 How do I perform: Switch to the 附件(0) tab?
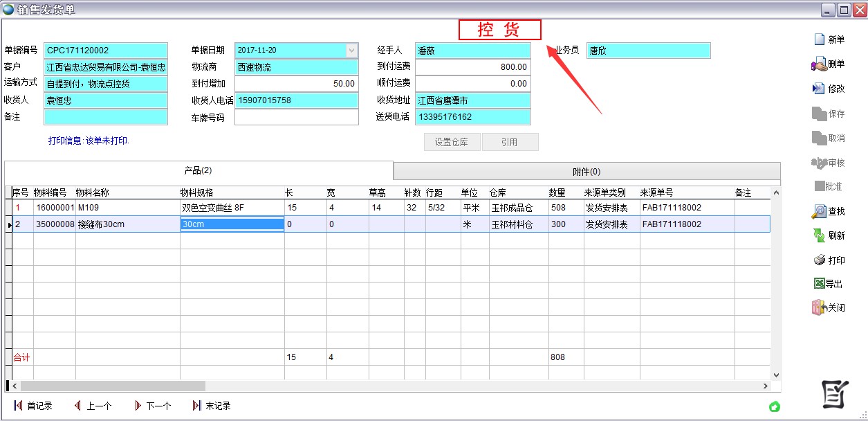[587, 172]
